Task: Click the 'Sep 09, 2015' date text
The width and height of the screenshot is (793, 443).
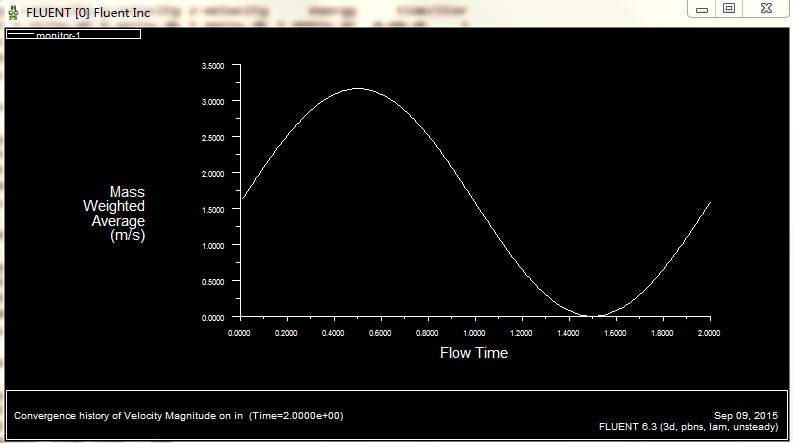Action: [x=745, y=415]
